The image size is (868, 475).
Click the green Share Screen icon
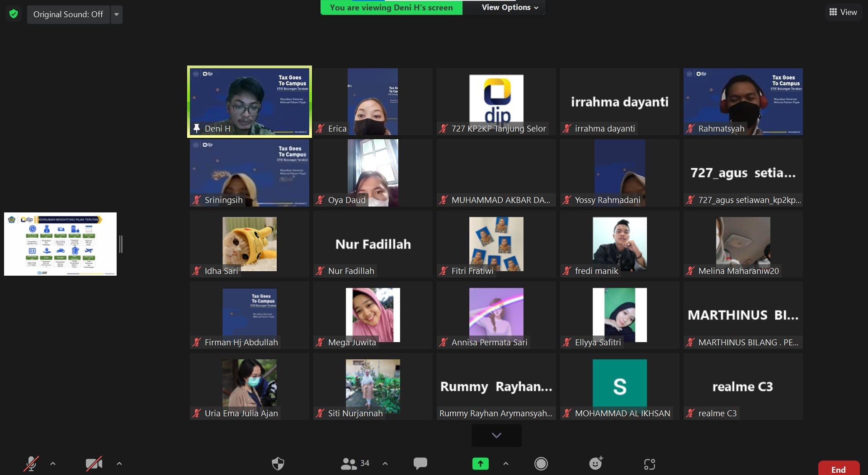click(x=480, y=463)
